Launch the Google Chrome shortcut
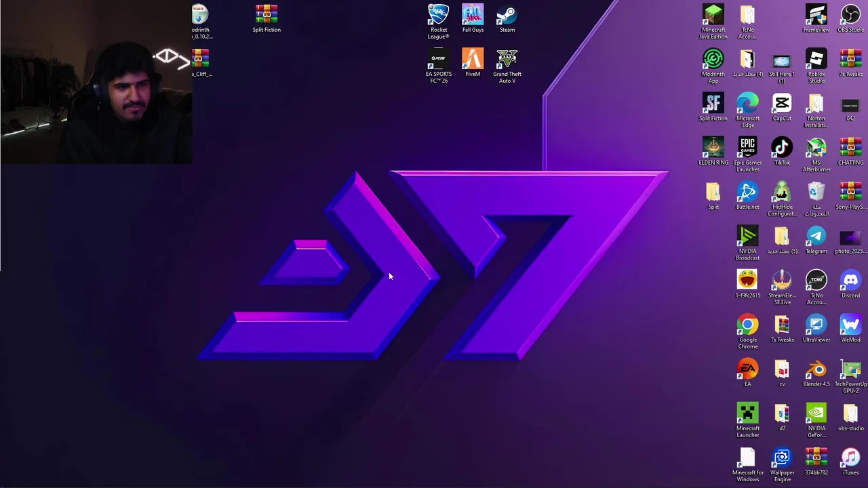Viewport: 868px width, 488px height. [x=747, y=331]
